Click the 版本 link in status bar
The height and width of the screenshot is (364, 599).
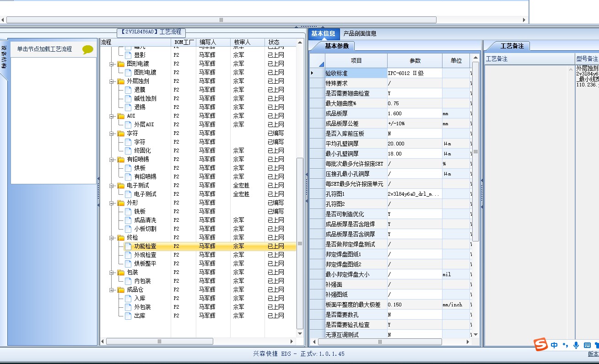point(593,354)
